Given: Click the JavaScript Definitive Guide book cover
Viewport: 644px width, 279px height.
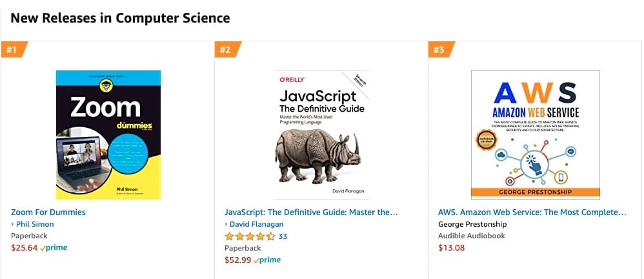Looking at the screenshot, I should coord(322,134).
